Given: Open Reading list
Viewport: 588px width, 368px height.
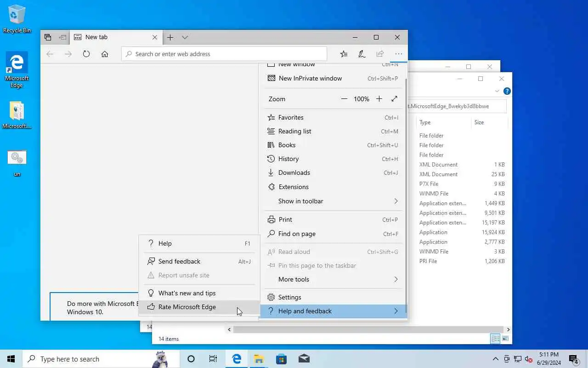Looking at the screenshot, I should [333, 131].
